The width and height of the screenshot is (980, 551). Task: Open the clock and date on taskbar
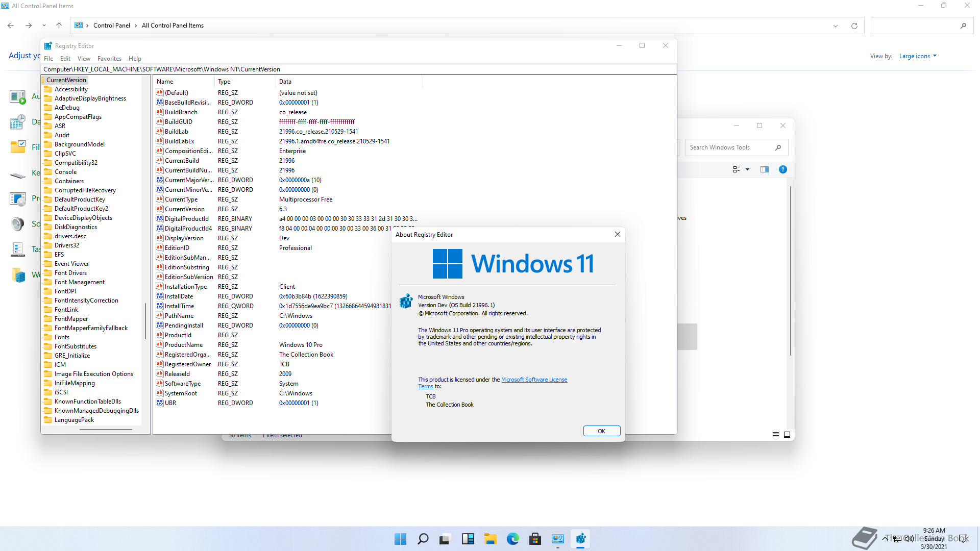934,538
